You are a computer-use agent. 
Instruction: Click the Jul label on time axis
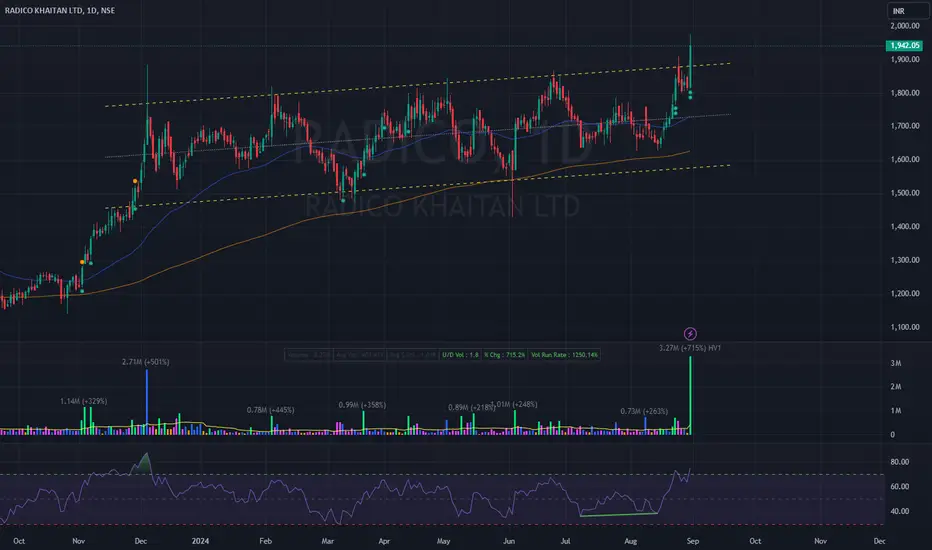click(565, 541)
